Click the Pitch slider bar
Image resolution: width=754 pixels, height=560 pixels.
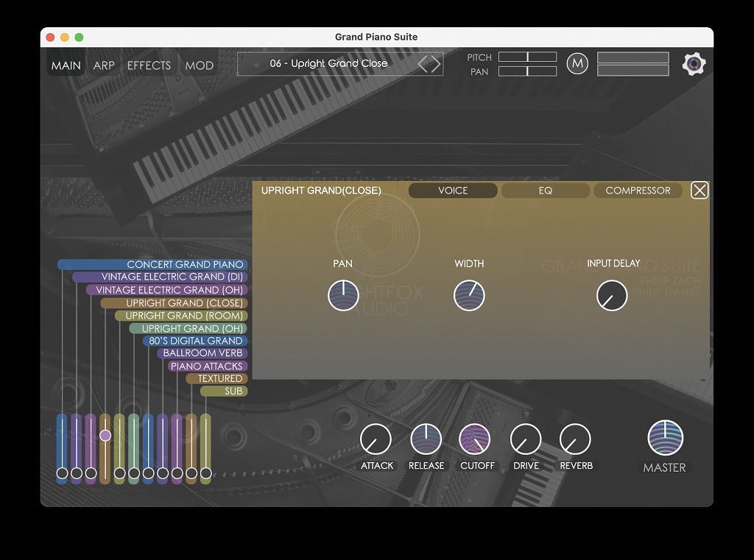coord(527,57)
